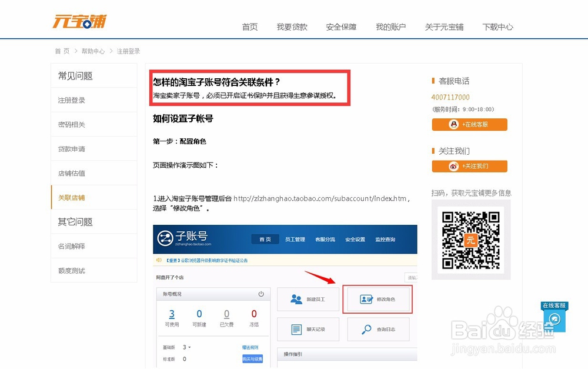Open the 【重要】谷歌浏览器 announcement link
Image resolution: width=588 pixels, height=369 pixels.
pos(206,260)
